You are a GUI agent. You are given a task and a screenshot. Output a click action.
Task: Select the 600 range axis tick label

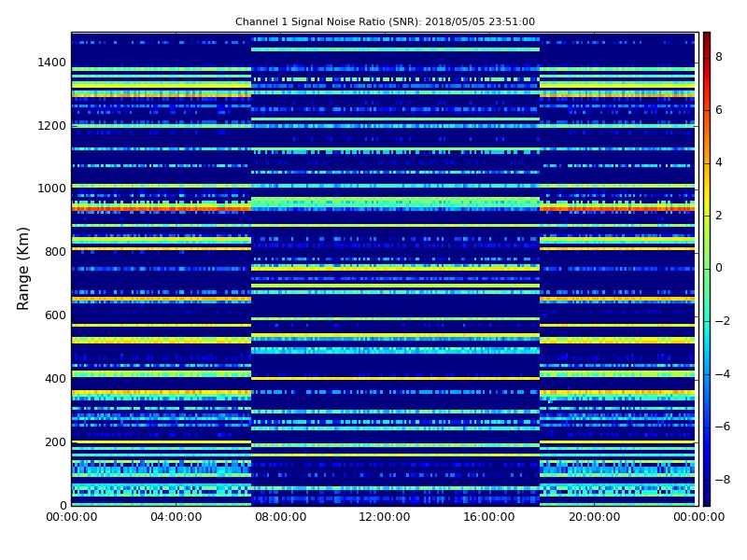click(54, 315)
